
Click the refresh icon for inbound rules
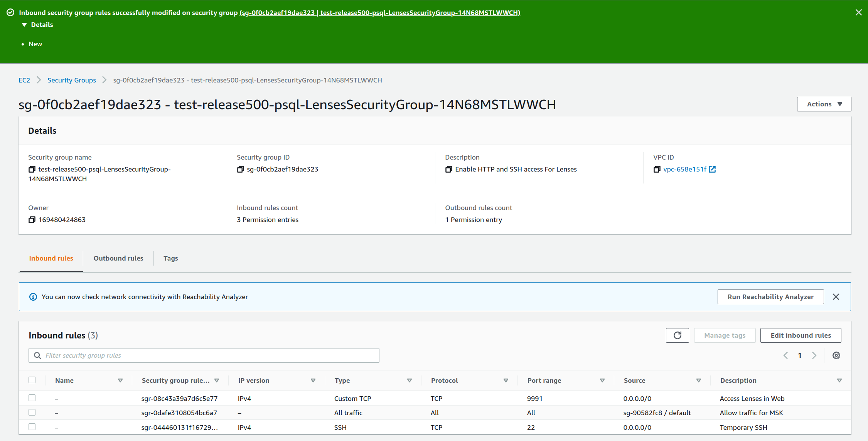677,335
